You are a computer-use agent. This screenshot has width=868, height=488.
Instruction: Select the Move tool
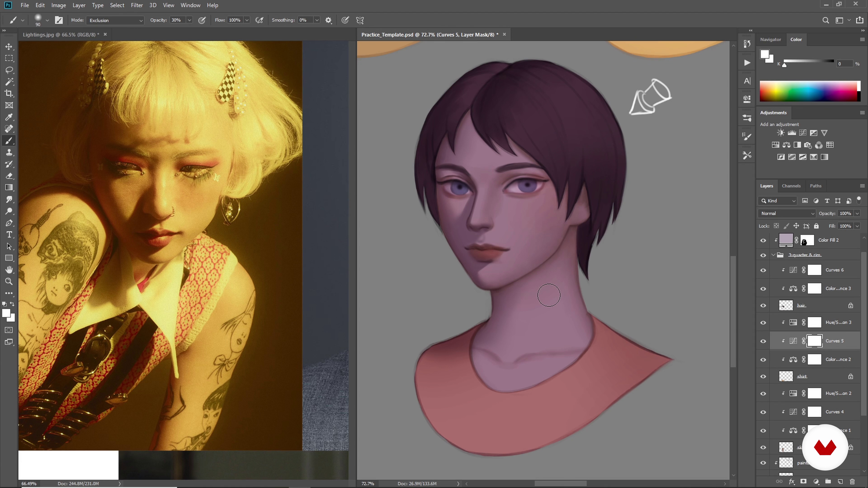9,47
